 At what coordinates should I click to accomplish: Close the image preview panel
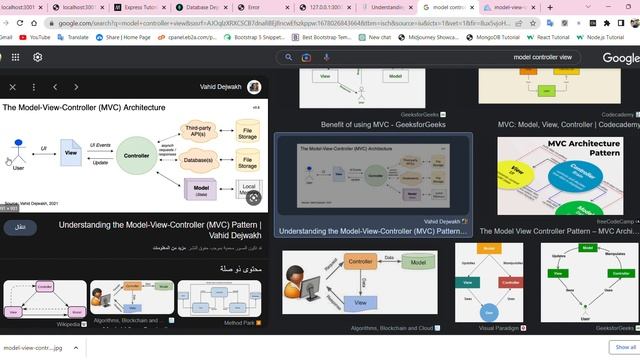coord(13,87)
